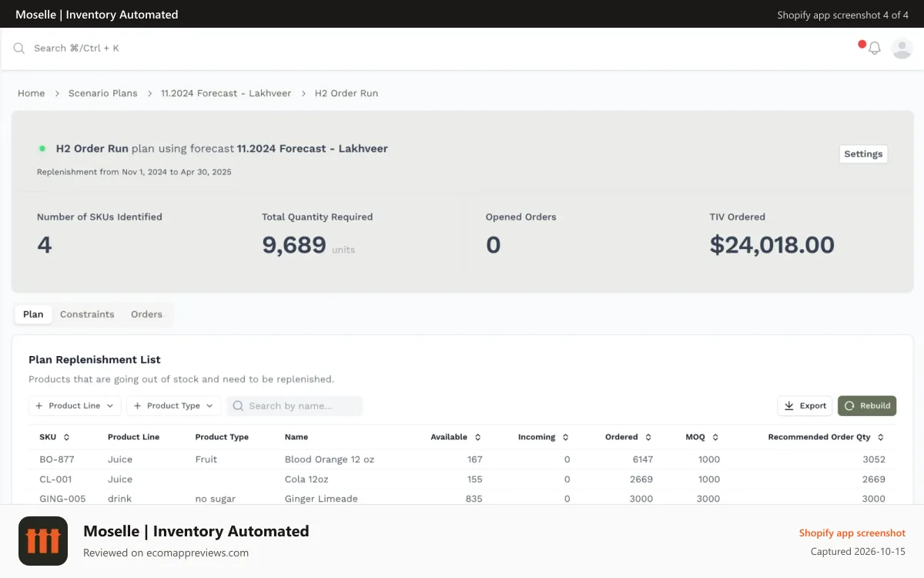This screenshot has height=578, width=924.
Task: Click Name column header
Action: point(296,437)
